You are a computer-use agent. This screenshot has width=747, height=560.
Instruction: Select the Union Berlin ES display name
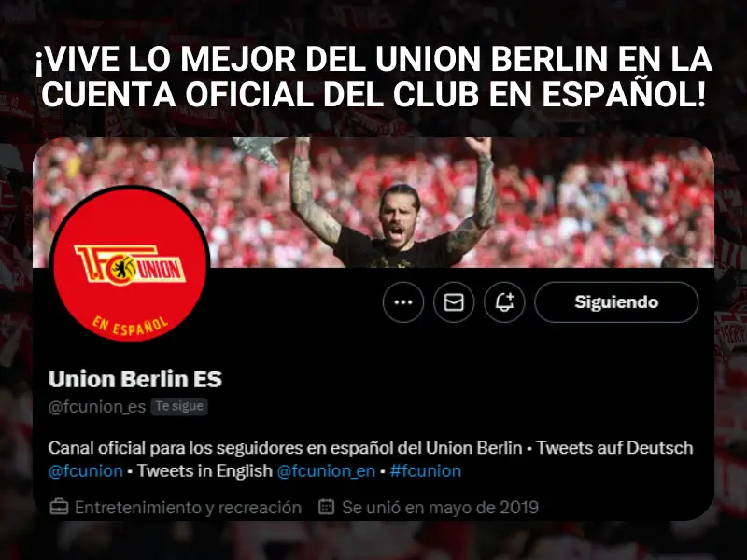point(135,380)
